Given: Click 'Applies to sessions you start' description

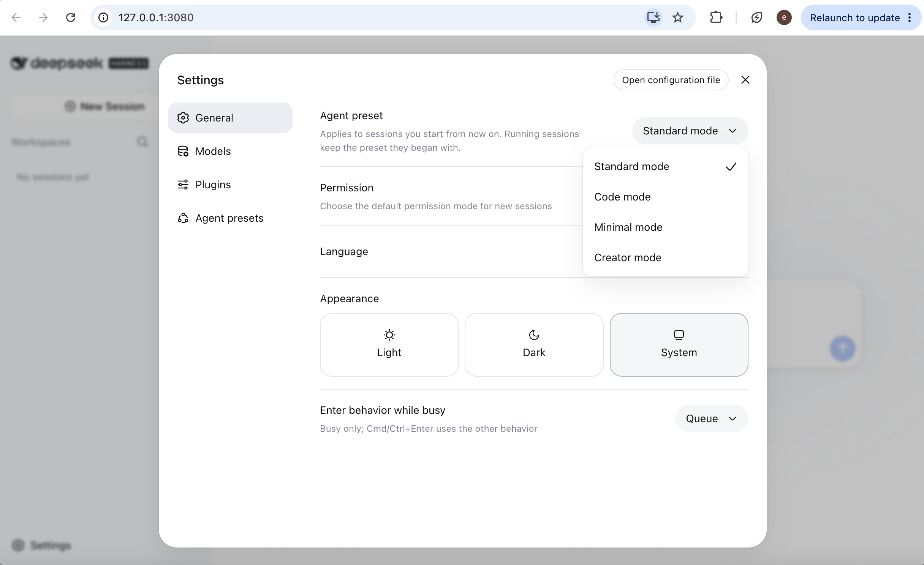Looking at the screenshot, I should (449, 141).
